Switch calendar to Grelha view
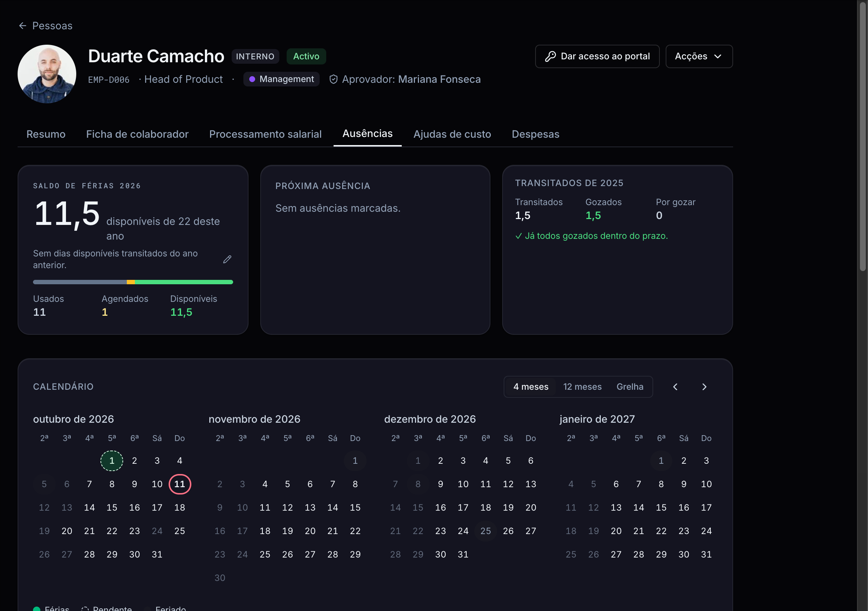Screen dimensions: 868x611 [x=630, y=386]
